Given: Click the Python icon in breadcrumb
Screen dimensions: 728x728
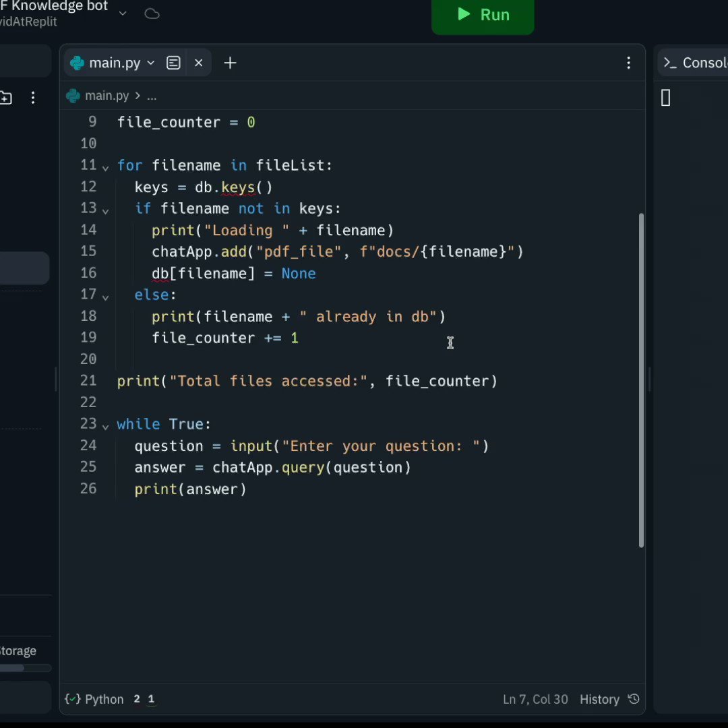Looking at the screenshot, I should pos(73,96).
